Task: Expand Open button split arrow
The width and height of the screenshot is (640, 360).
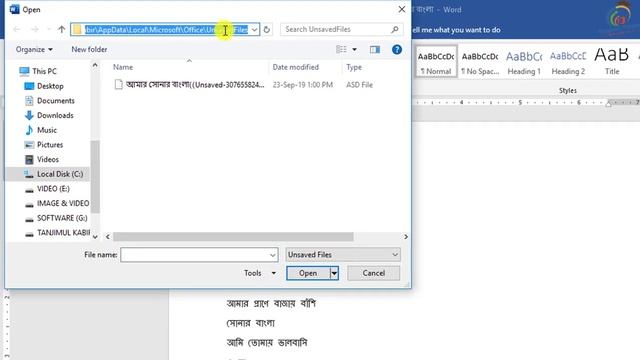Action: pyautogui.click(x=334, y=273)
